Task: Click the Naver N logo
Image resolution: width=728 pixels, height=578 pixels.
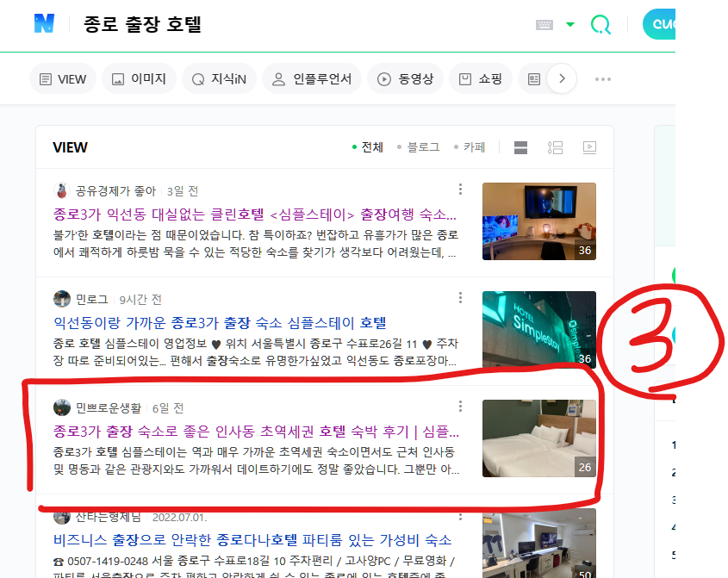Action: point(44,23)
